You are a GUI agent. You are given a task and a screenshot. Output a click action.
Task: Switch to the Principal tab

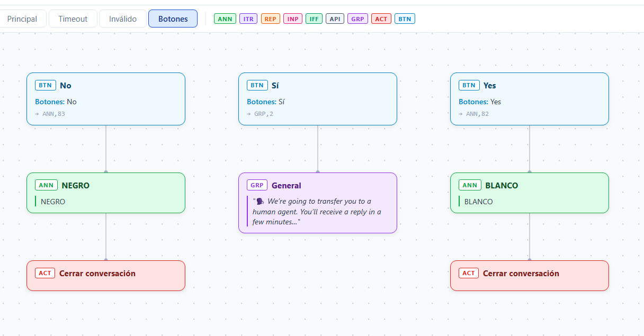tap(22, 19)
